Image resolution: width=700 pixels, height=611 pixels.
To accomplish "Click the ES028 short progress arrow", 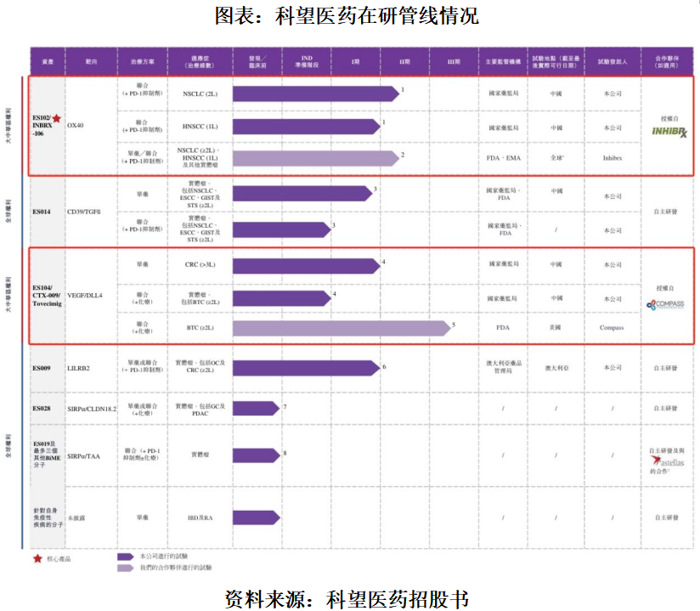I will tap(257, 408).
